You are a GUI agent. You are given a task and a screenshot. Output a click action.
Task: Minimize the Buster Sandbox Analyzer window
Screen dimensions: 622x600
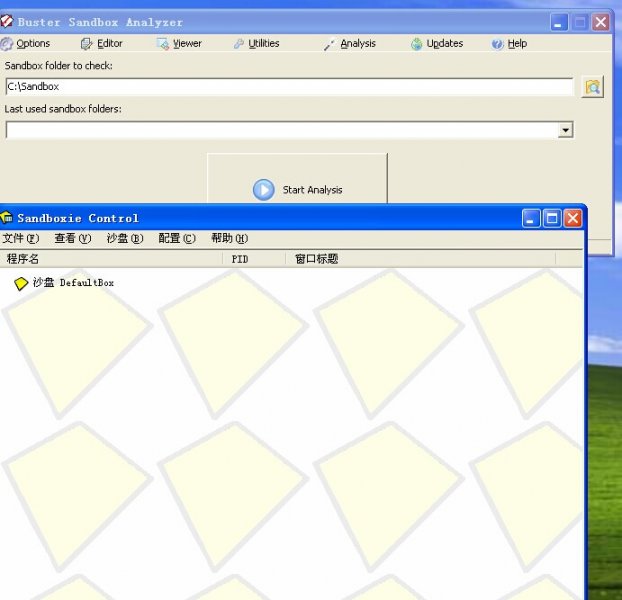(x=559, y=22)
